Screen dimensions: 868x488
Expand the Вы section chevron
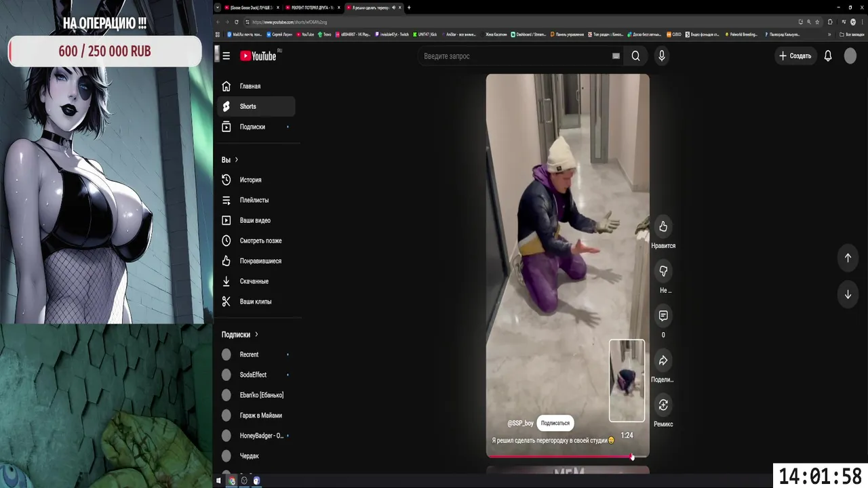pos(237,160)
